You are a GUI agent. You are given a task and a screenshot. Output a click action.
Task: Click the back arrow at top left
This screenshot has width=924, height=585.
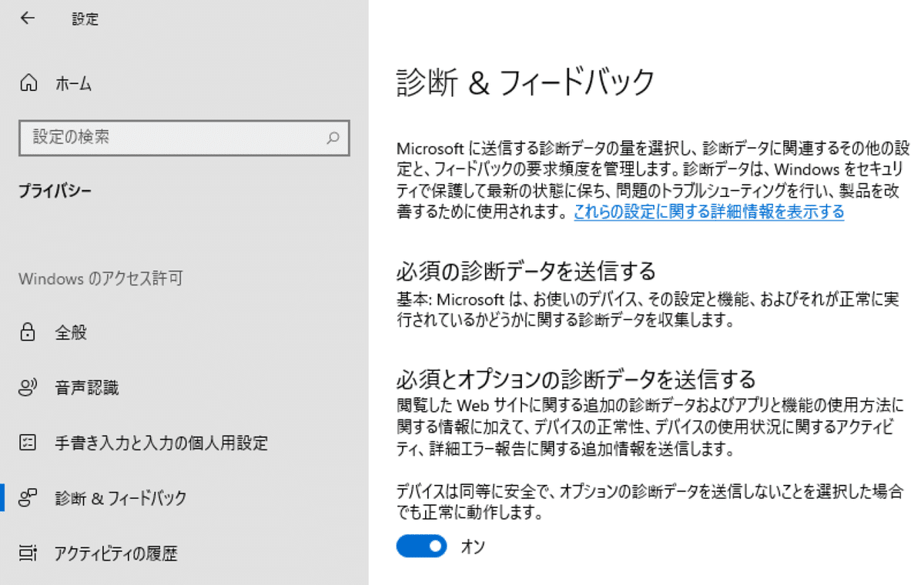point(26,18)
